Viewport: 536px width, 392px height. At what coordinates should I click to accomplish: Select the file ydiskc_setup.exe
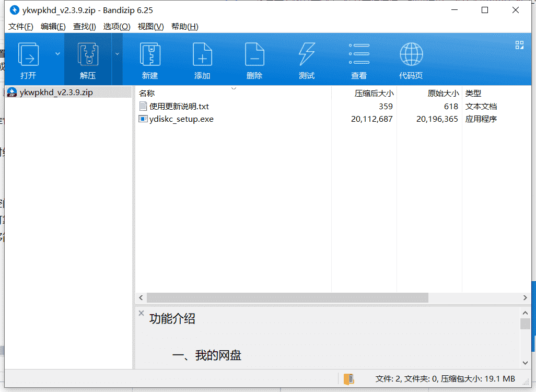click(181, 119)
